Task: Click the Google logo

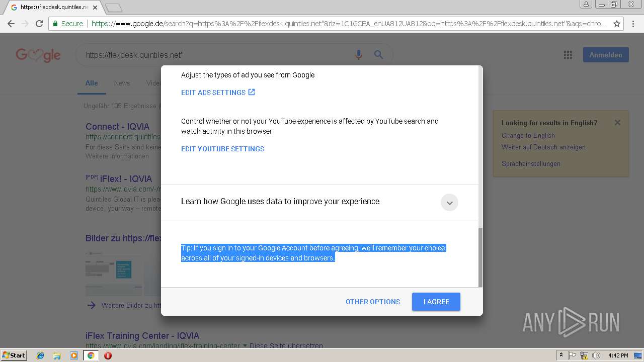Action: tap(38, 55)
